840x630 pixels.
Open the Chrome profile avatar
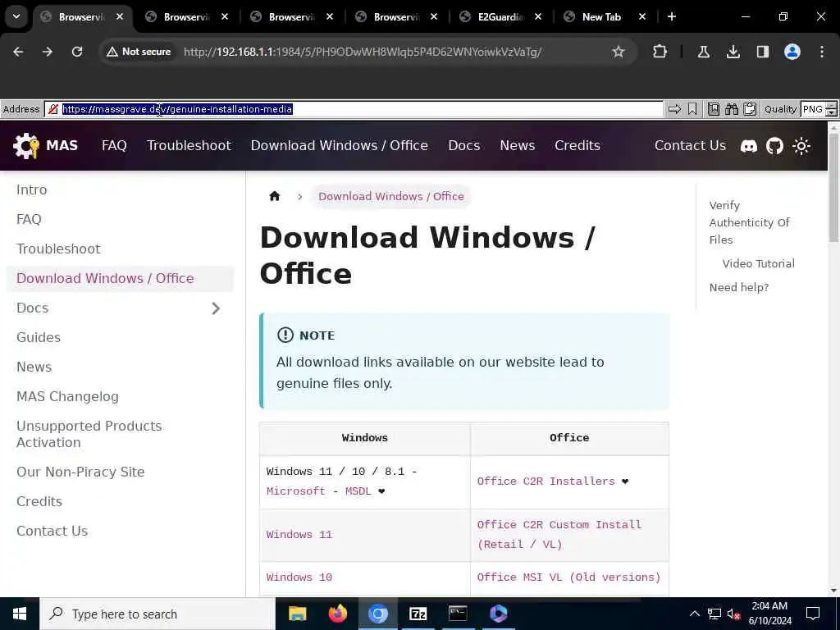click(x=792, y=52)
